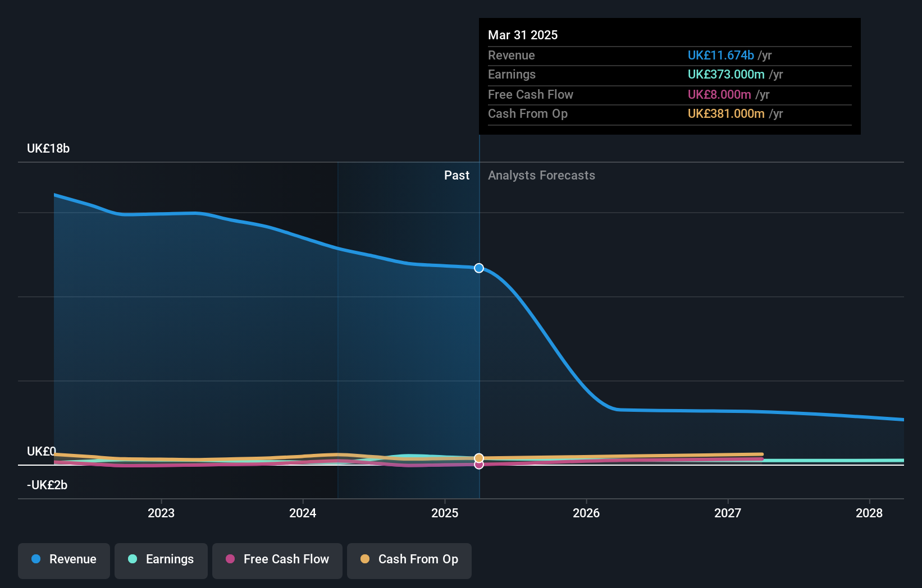This screenshot has height=588, width=922.
Task: Toggle the Revenue series legend button
Action: click(x=64, y=561)
